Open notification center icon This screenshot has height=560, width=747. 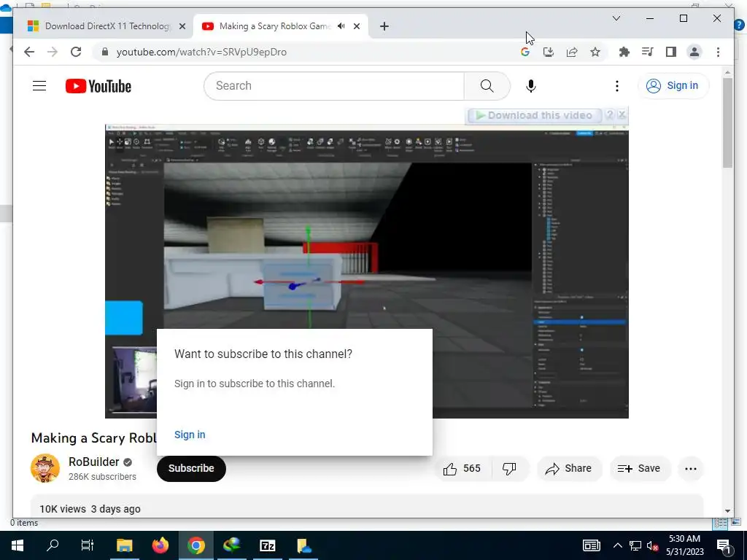click(x=724, y=545)
